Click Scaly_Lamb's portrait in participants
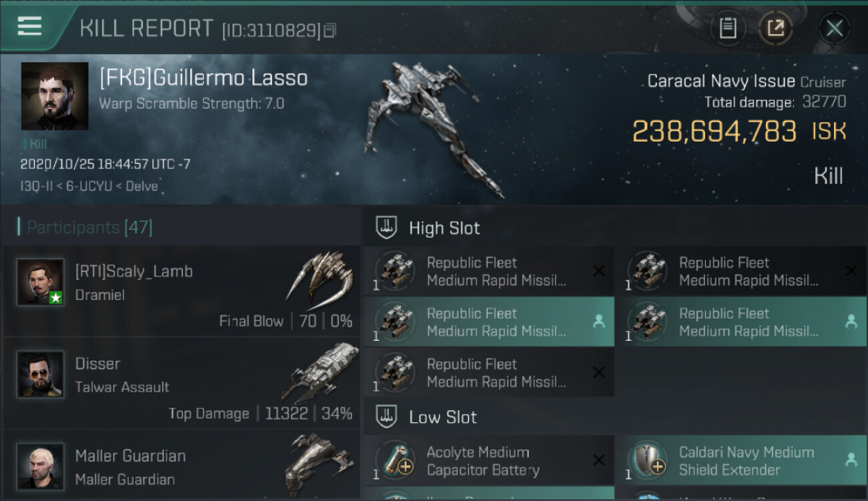The image size is (868, 501). (41, 282)
